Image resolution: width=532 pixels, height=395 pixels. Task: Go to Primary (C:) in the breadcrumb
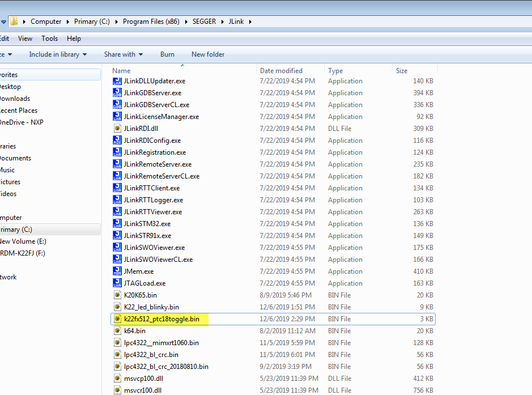click(x=92, y=22)
